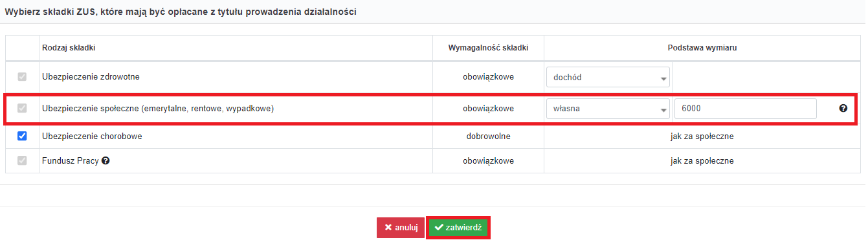Toggle Ubezpieczenie zdrowotne checkbox

coord(22,77)
